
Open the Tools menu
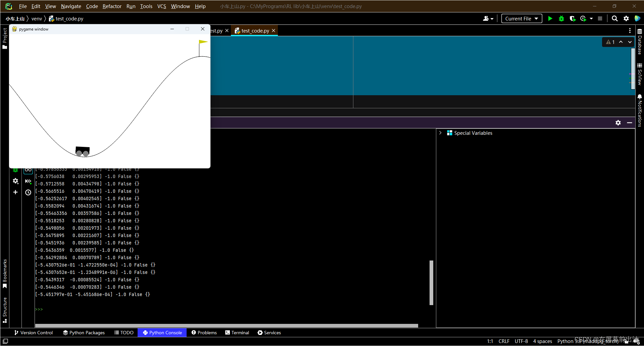146,6
